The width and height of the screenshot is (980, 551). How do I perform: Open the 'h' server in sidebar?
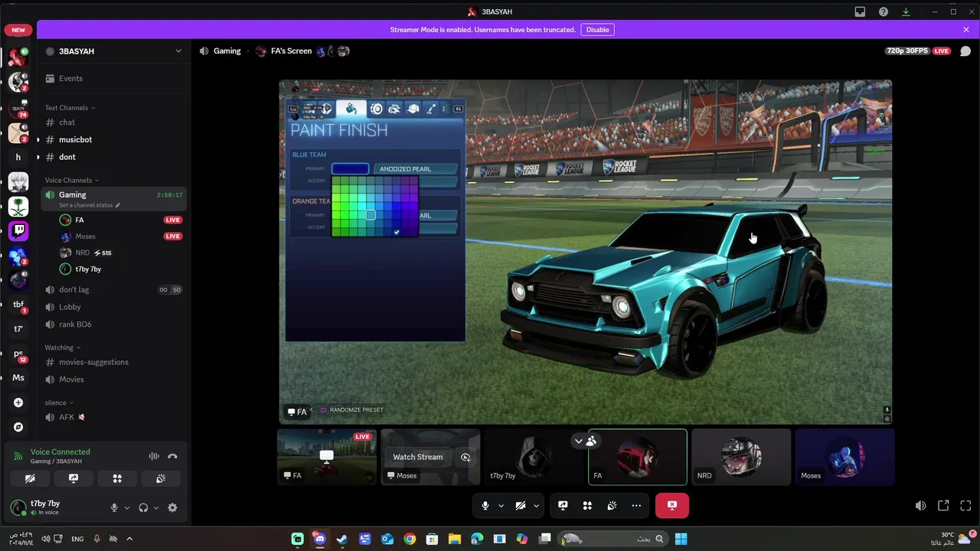[x=18, y=157]
